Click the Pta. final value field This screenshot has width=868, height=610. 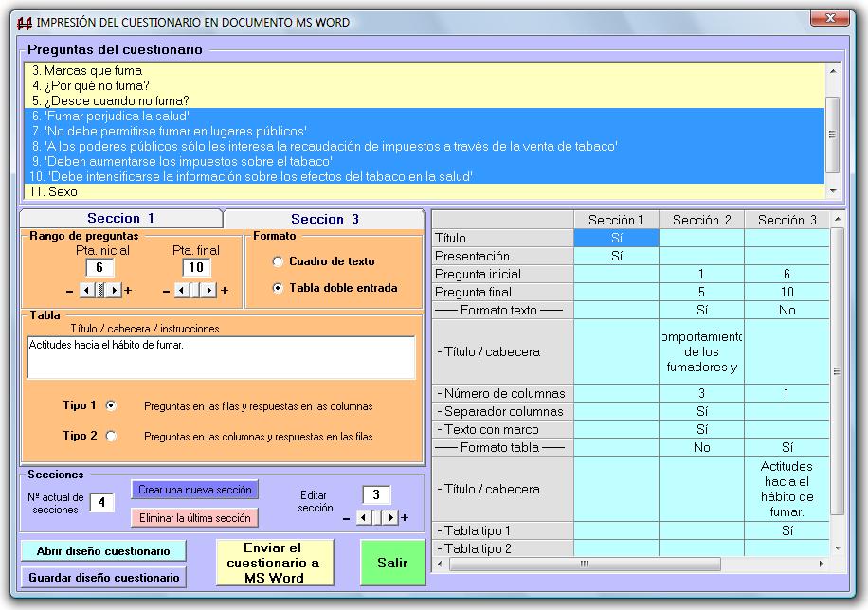pos(196,267)
